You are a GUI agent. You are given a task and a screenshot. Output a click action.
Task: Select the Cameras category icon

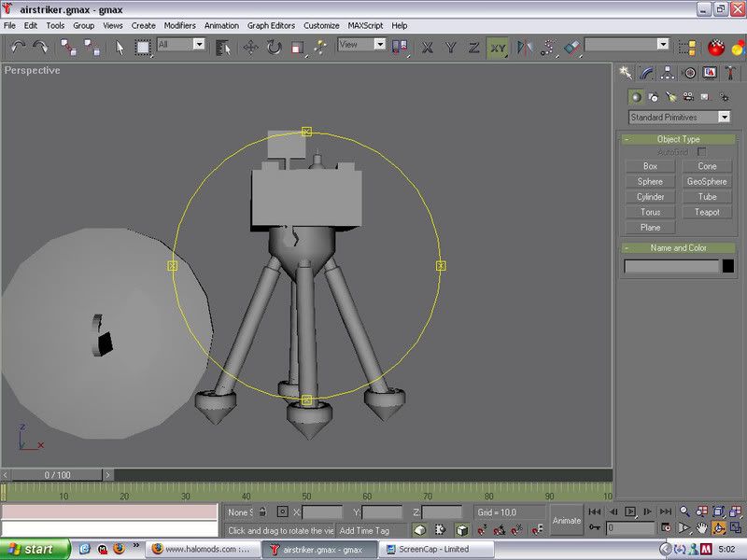688,97
